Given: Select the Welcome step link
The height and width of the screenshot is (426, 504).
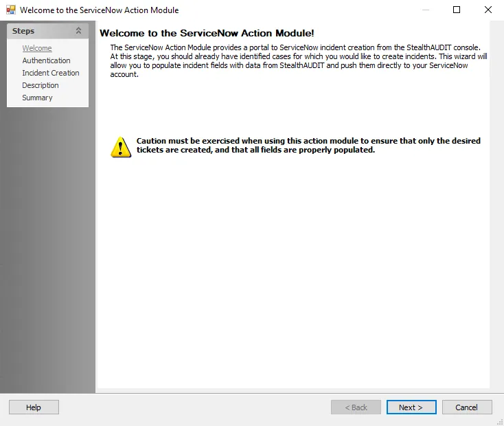Looking at the screenshot, I should click(x=37, y=48).
